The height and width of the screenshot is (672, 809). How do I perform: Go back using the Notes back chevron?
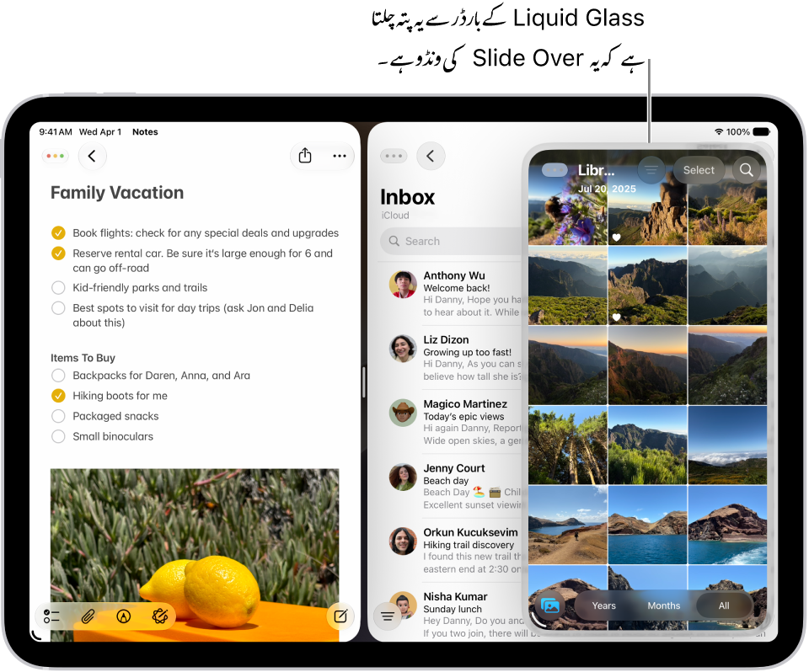pyautogui.click(x=93, y=156)
